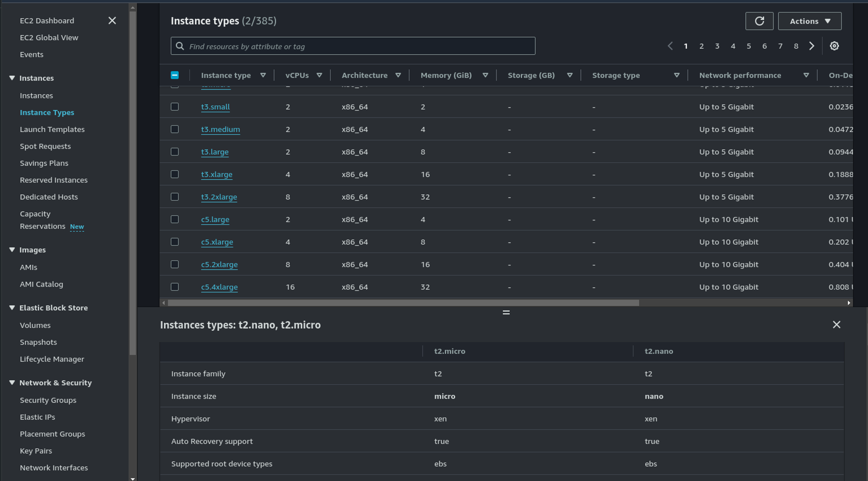868x481 pixels.
Task: Select Launch Templates in the sidebar
Action: coord(52,129)
